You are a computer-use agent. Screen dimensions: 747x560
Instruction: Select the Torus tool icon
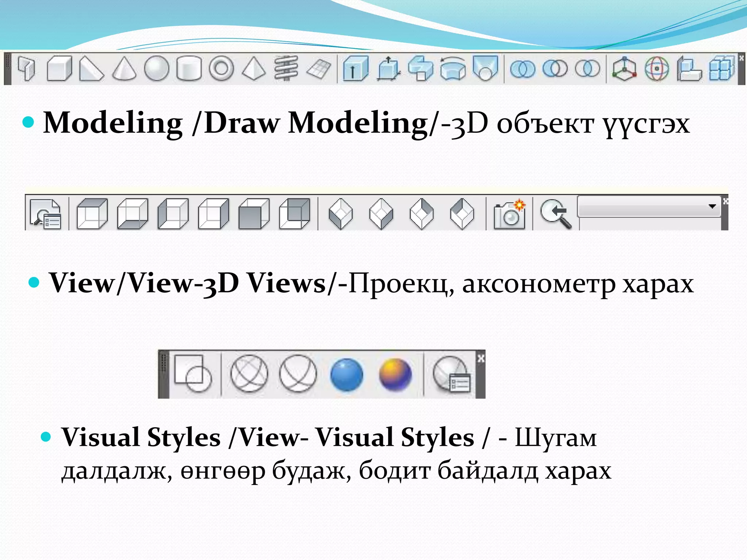click(221, 69)
